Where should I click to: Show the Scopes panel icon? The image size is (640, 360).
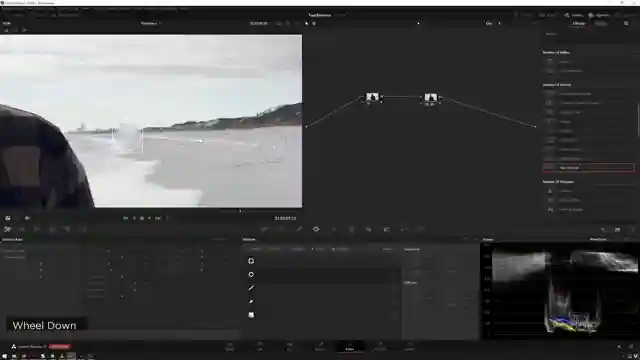(x=617, y=230)
